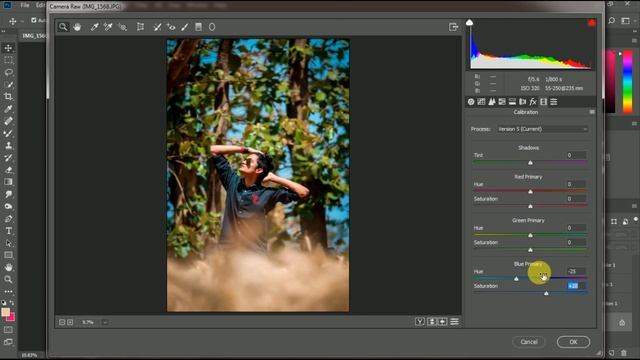The height and width of the screenshot is (360, 640).
Task: Click the Red Primary Saturation value field
Action: pyautogui.click(x=576, y=199)
